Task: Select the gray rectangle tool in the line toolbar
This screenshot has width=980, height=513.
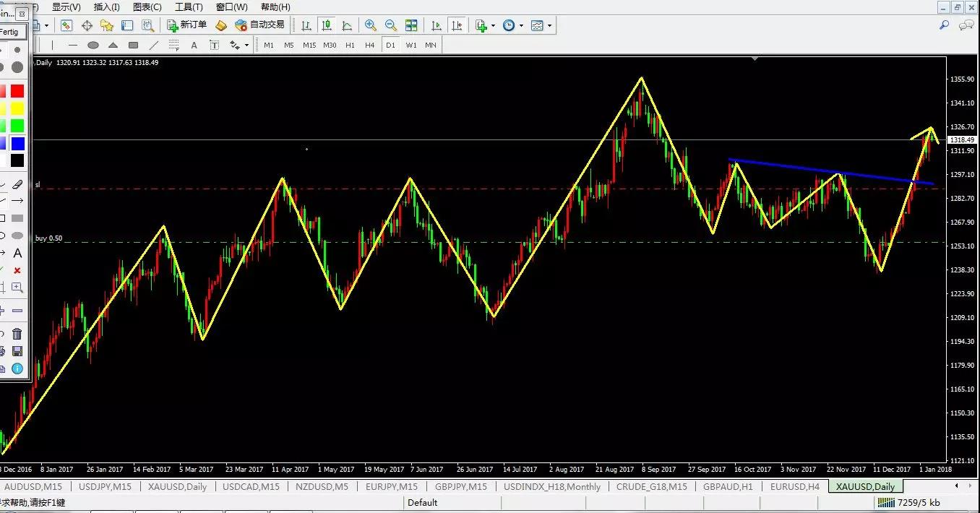Action: click(133, 45)
